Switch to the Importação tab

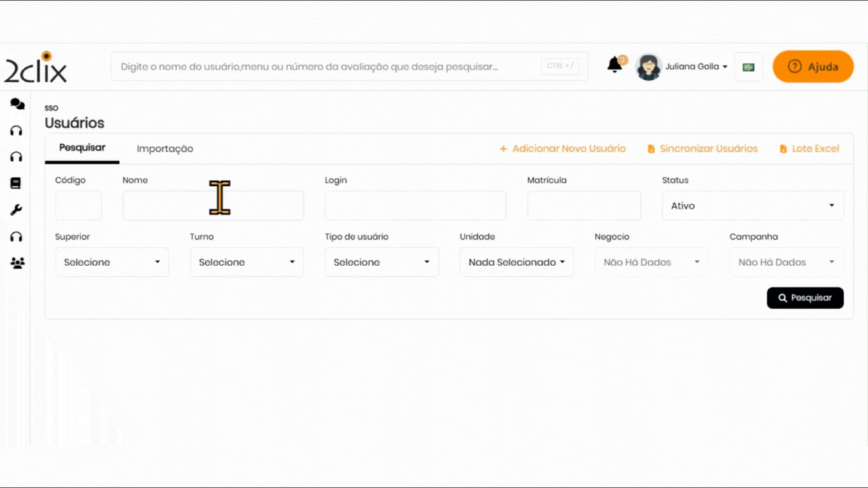[165, 149]
